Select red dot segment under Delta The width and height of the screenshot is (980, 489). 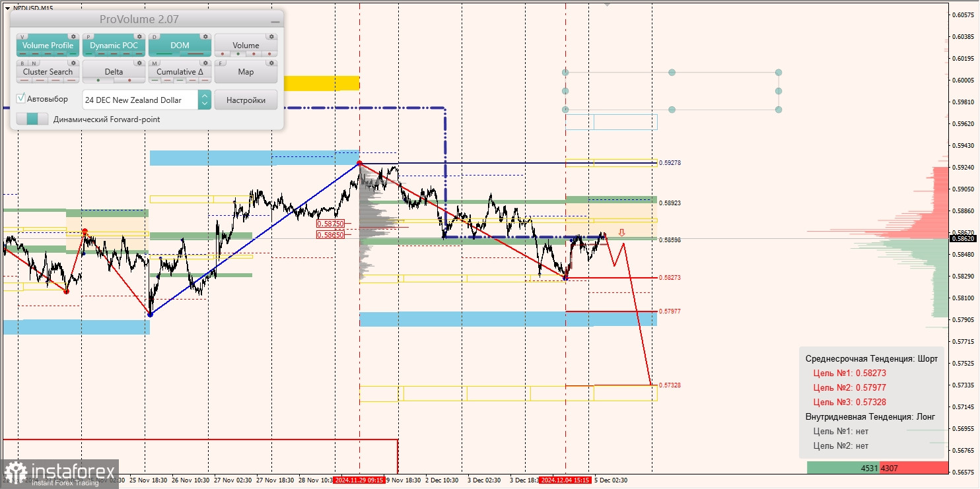pyautogui.click(x=129, y=80)
